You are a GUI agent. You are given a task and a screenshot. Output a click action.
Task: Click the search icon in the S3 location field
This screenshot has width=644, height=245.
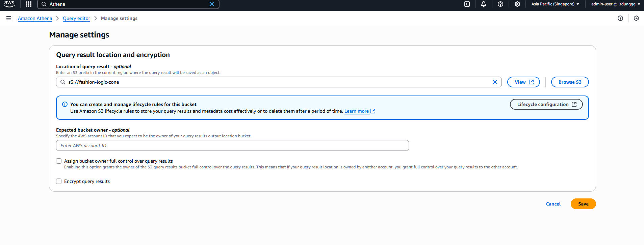pos(63,82)
